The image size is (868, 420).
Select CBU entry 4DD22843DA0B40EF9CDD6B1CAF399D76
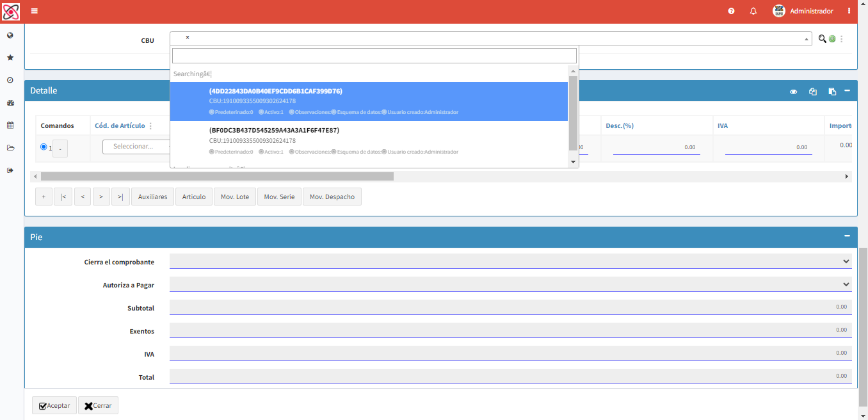tap(369, 101)
